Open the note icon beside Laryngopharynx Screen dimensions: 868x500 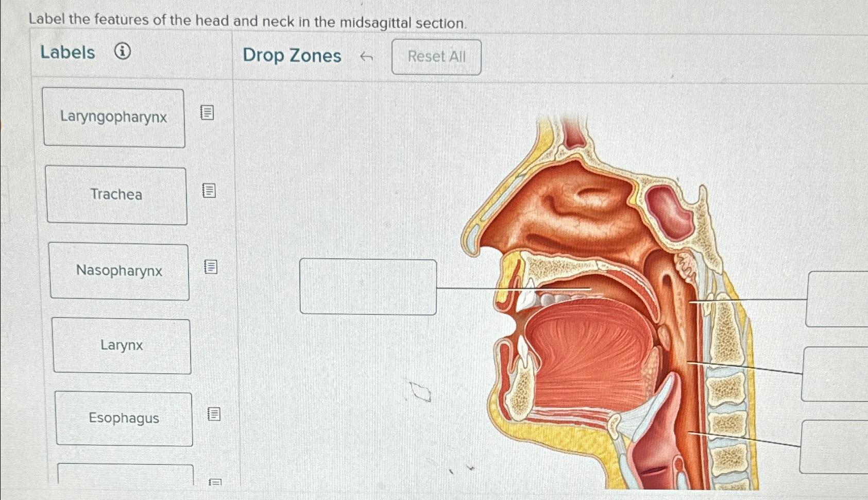[207, 112]
